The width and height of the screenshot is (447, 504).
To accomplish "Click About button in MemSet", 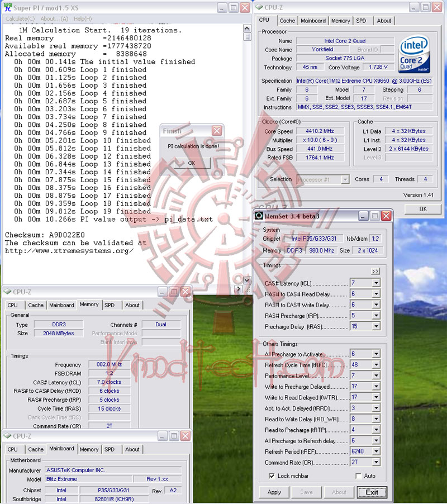I will [x=339, y=492].
